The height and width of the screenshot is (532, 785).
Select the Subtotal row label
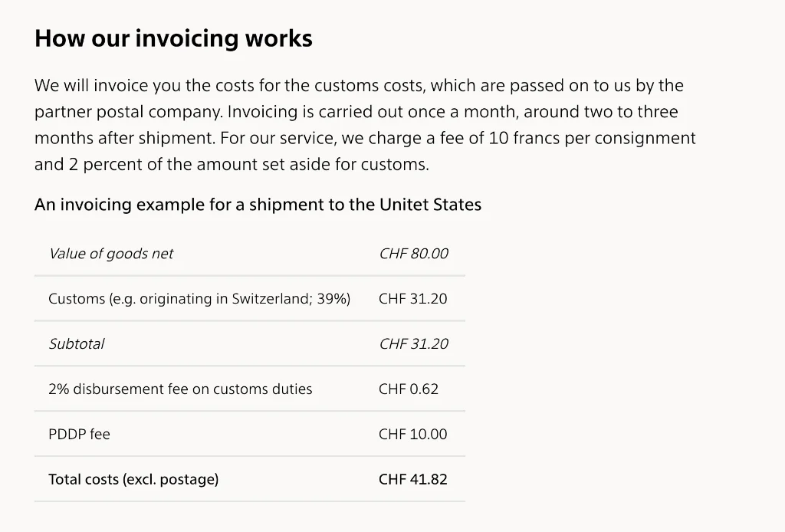[77, 344]
